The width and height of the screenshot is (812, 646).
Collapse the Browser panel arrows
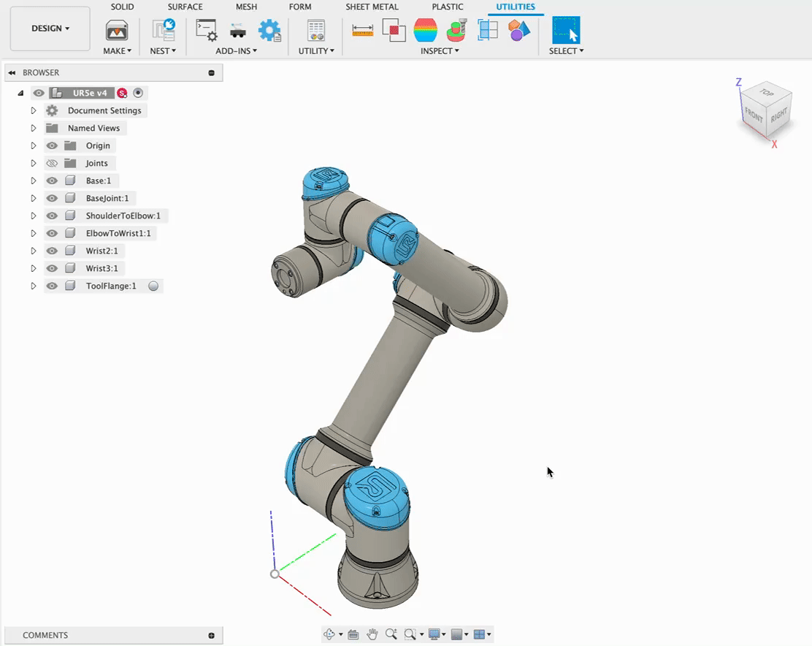12,72
